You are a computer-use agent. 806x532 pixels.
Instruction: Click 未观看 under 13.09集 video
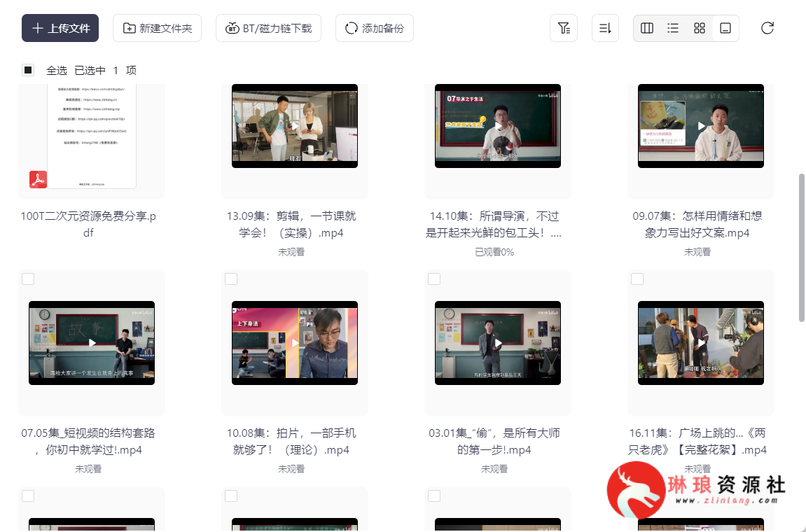click(291, 252)
